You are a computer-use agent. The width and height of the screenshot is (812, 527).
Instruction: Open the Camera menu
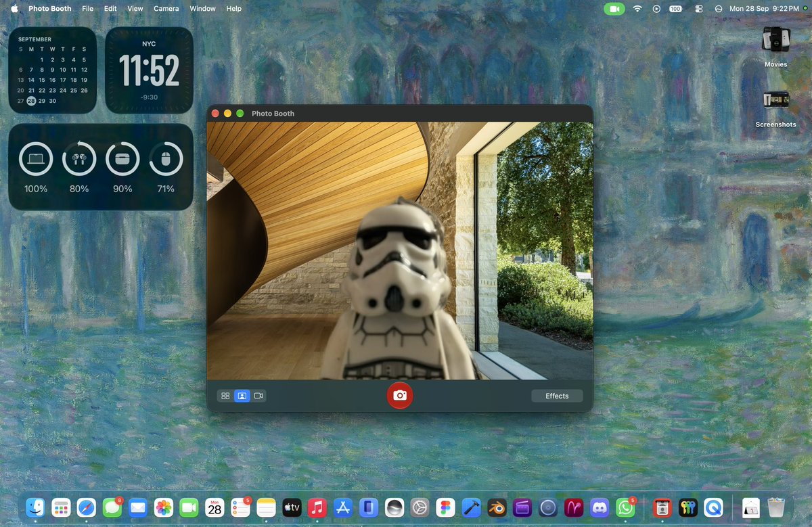(166, 9)
